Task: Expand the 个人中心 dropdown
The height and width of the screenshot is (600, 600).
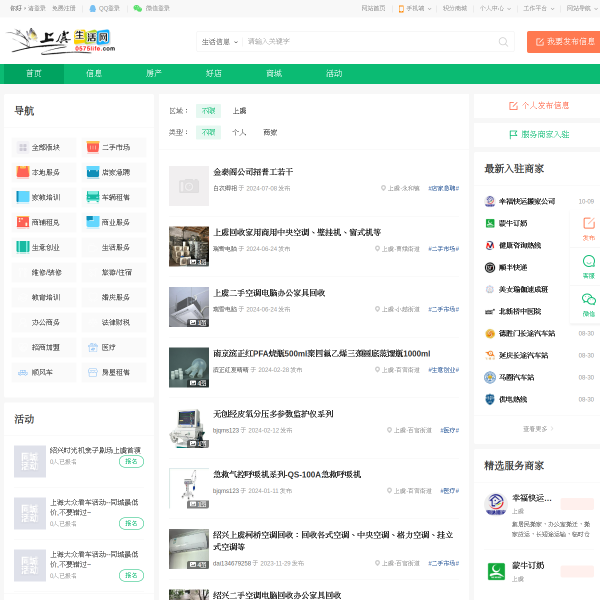Action: pos(509,9)
